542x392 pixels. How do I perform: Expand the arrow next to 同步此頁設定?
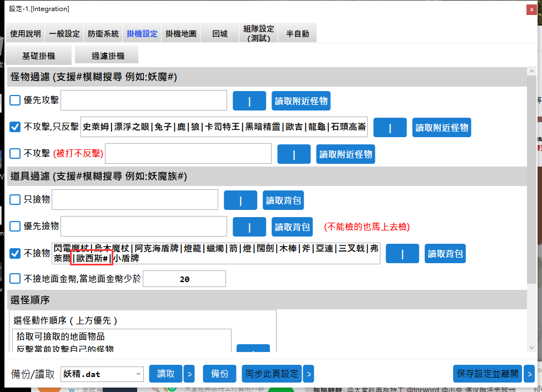coord(309,374)
